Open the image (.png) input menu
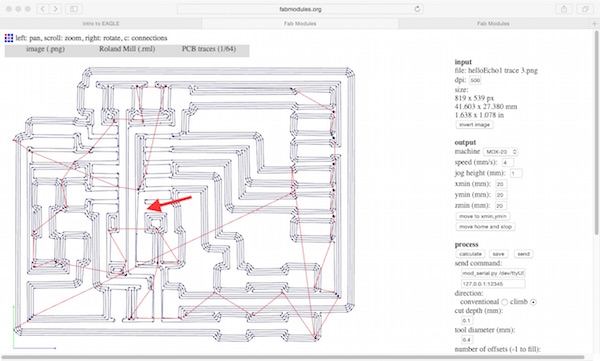Screen dimensions: 600x361 point(45,49)
